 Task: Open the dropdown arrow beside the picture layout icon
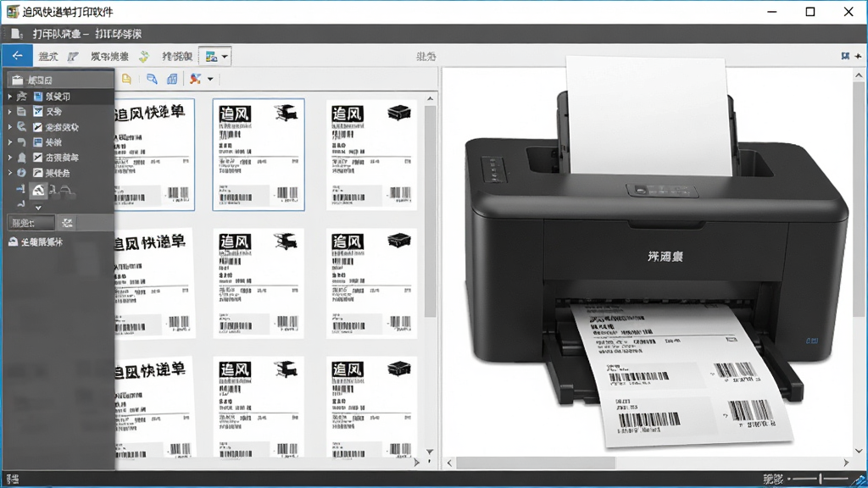click(224, 57)
